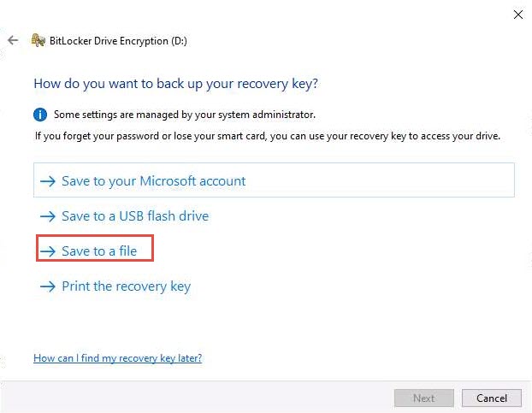The width and height of the screenshot is (532, 413).
Task: Click the blue information icon
Action: (40, 114)
